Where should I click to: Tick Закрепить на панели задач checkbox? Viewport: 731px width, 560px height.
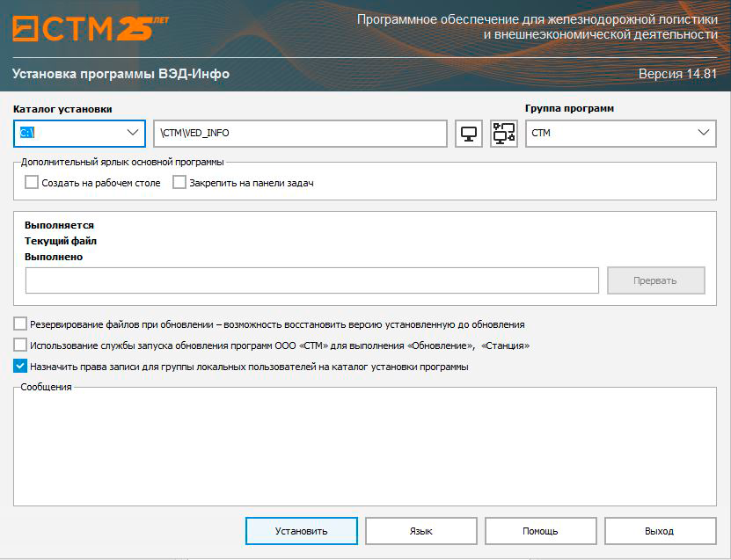click(x=179, y=182)
